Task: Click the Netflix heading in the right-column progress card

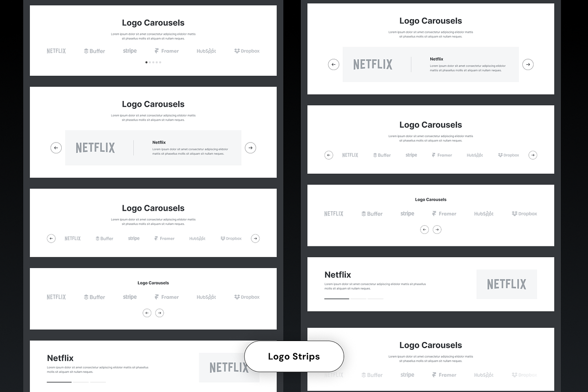Action: (338, 275)
